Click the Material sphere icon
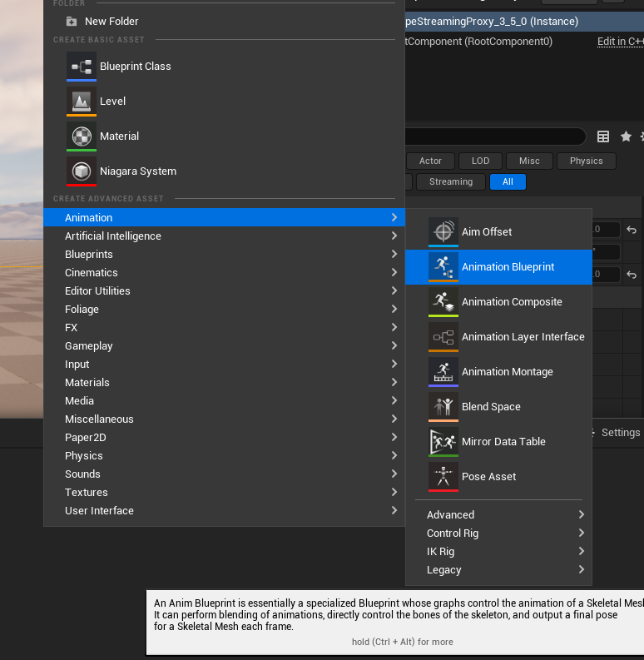Viewport: 644px width, 660px height. click(82, 136)
